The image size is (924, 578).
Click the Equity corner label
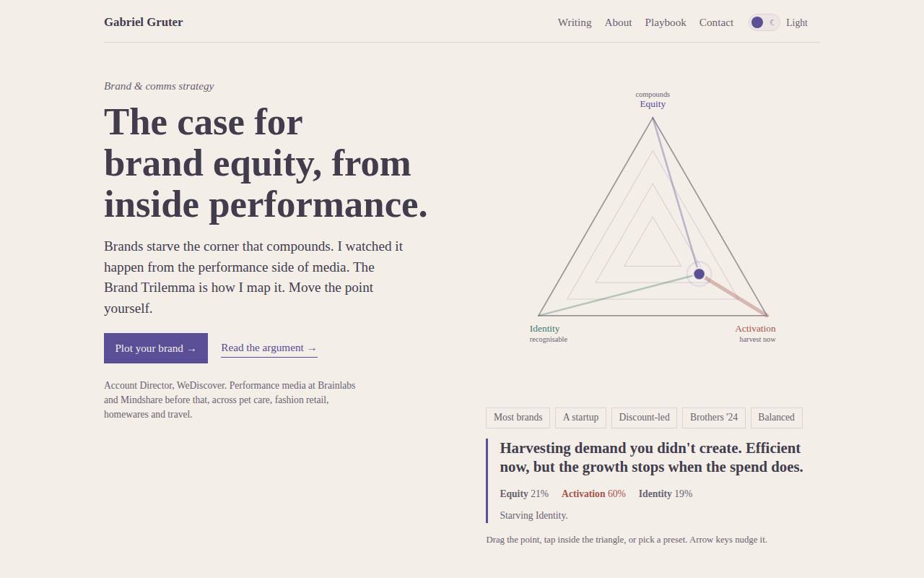coord(653,104)
